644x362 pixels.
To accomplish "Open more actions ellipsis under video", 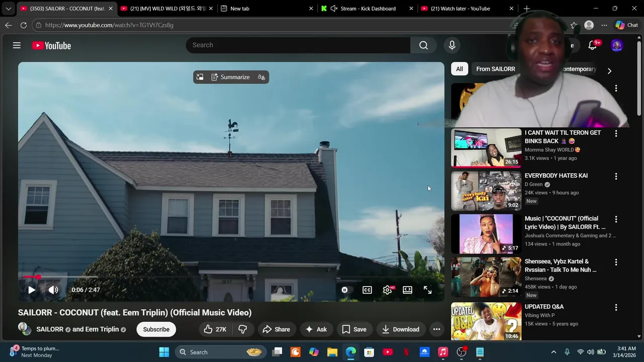I will point(437,329).
